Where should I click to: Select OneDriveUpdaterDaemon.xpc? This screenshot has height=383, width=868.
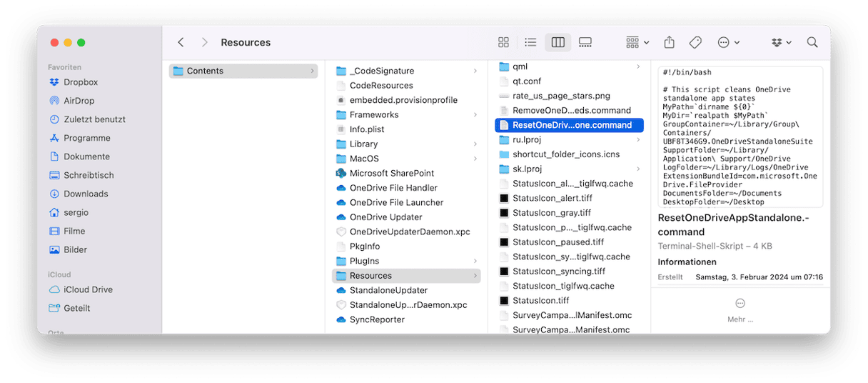(x=410, y=232)
